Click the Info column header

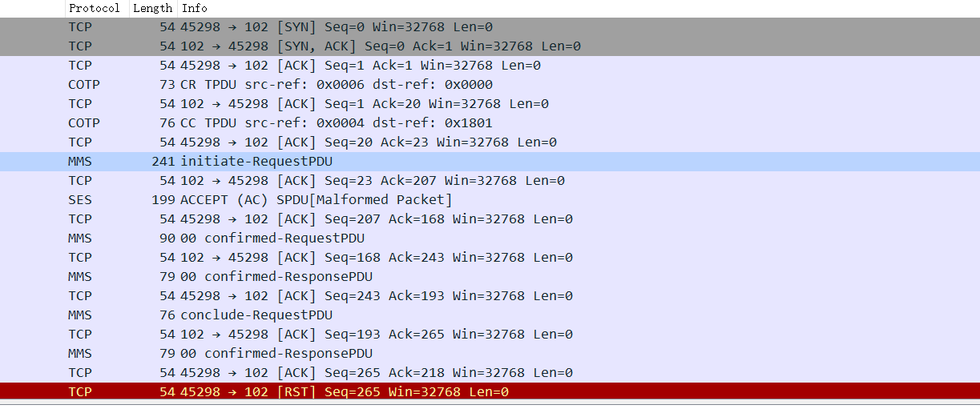[x=195, y=8]
